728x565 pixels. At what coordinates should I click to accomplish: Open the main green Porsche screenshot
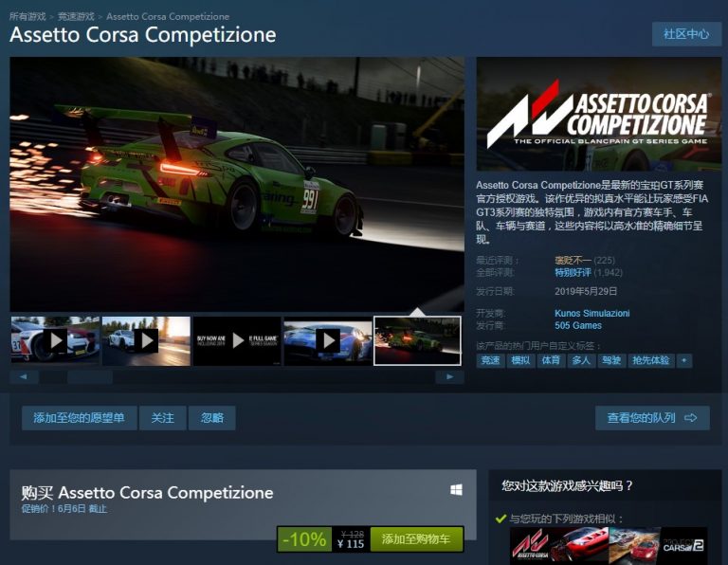coord(237,184)
